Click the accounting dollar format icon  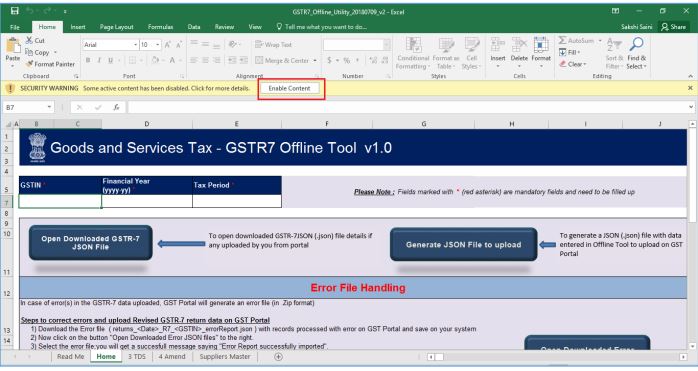329,60
